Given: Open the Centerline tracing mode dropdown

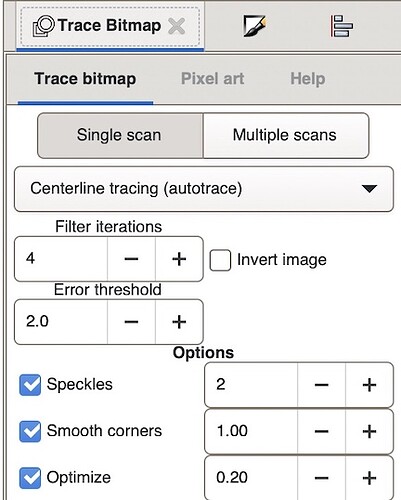Looking at the screenshot, I should coord(204,189).
